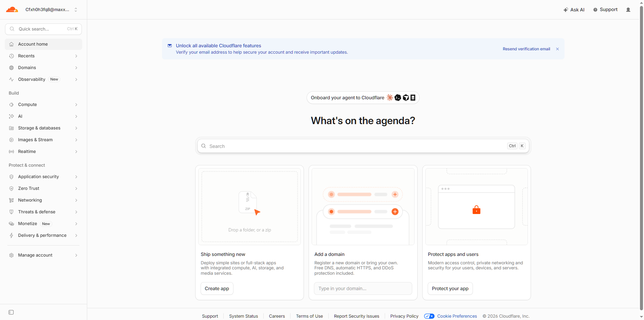This screenshot has width=644, height=320.
Task: Click the Delivery & performance bolt icon
Action: [11, 235]
